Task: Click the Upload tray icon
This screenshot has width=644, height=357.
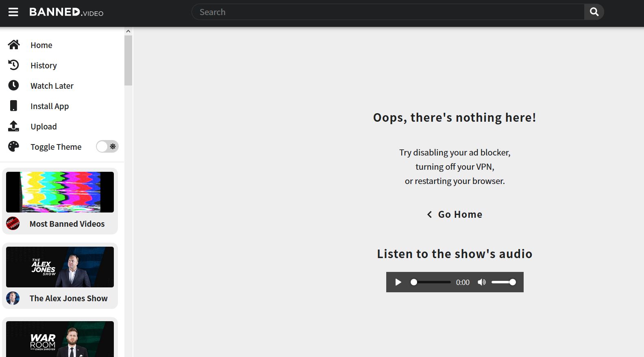Action: [14, 126]
